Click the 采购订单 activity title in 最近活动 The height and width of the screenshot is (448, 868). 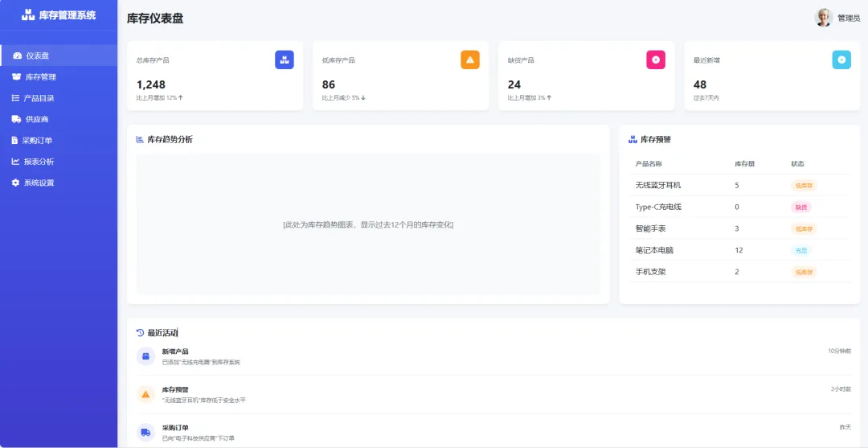tap(175, 428)
